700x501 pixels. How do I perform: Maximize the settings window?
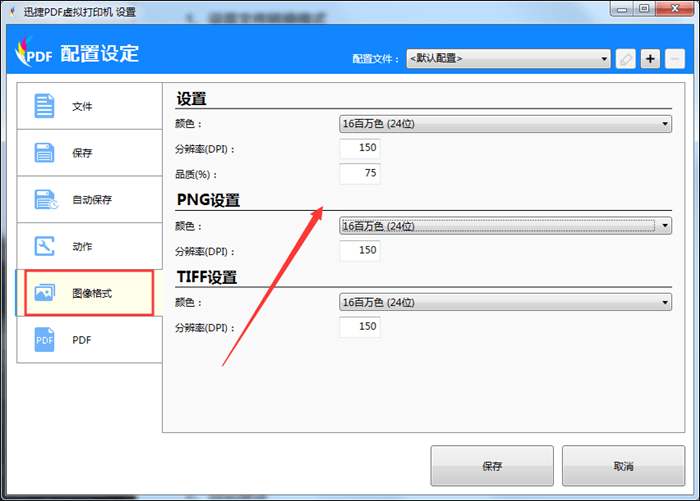(644, 9)
